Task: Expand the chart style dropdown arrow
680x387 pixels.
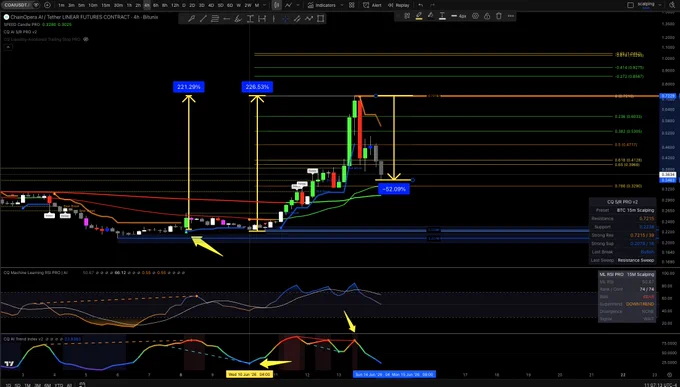Action: pyautogui.click(x=298, y=5)
